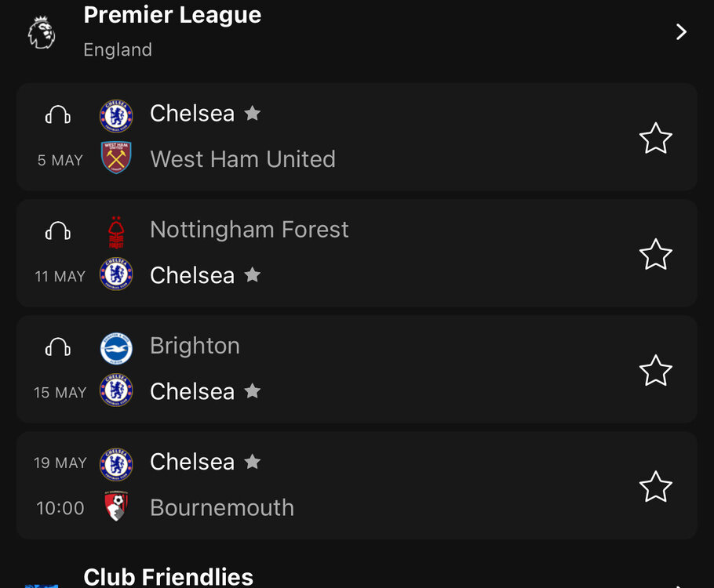
Task: Favorite the Brighton vs Chelsea match
Action: pos(656,371)
